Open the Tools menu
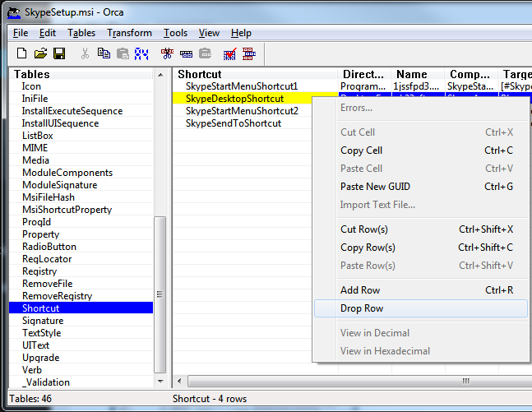Screen dimensions: 532x412 pyautogui.click(x=175, y=33)
